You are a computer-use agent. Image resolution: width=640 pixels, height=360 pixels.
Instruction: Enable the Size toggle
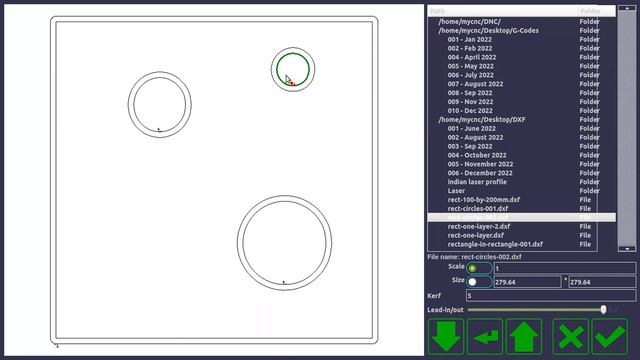[479, 282]
